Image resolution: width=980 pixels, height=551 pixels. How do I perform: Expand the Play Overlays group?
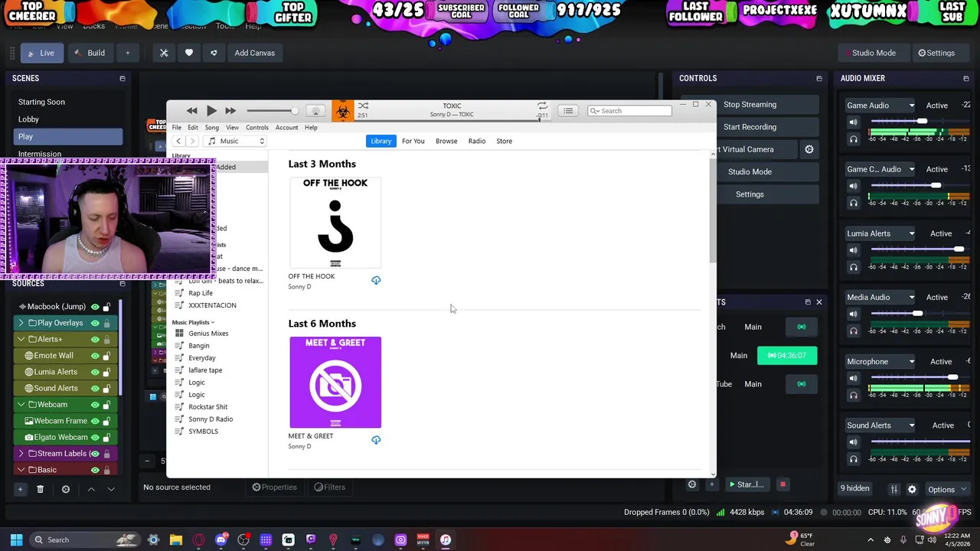point(21,323)
